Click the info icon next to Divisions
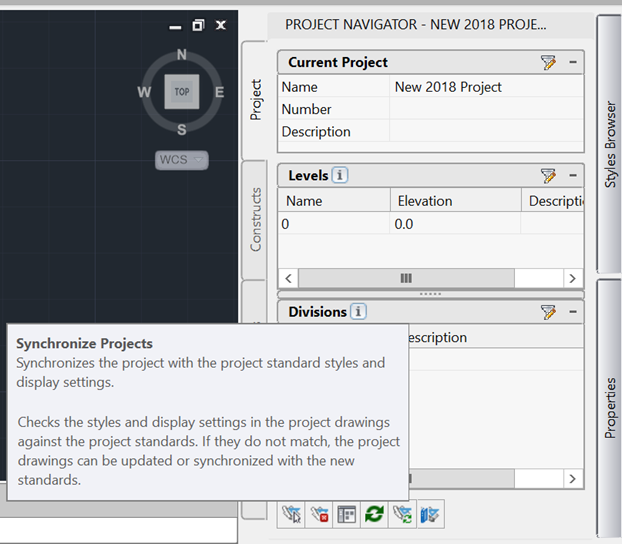Screen dimensions: 622x544 [358, 312]
